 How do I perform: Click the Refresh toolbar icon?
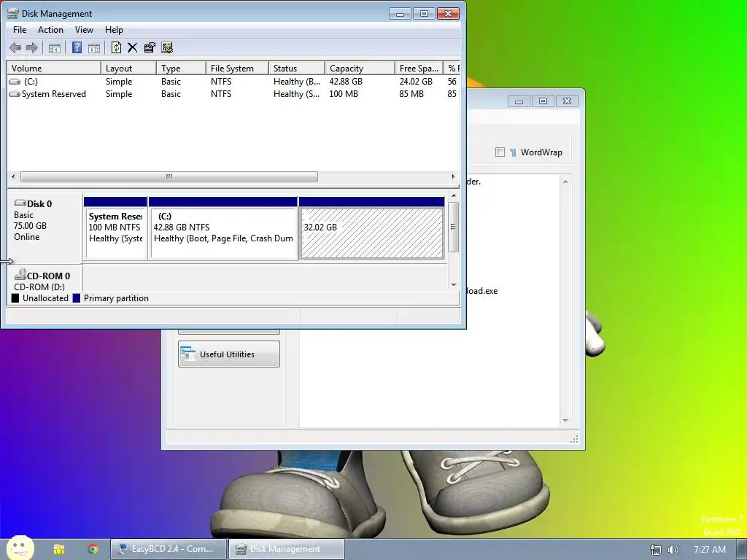[x=116, y=47]
